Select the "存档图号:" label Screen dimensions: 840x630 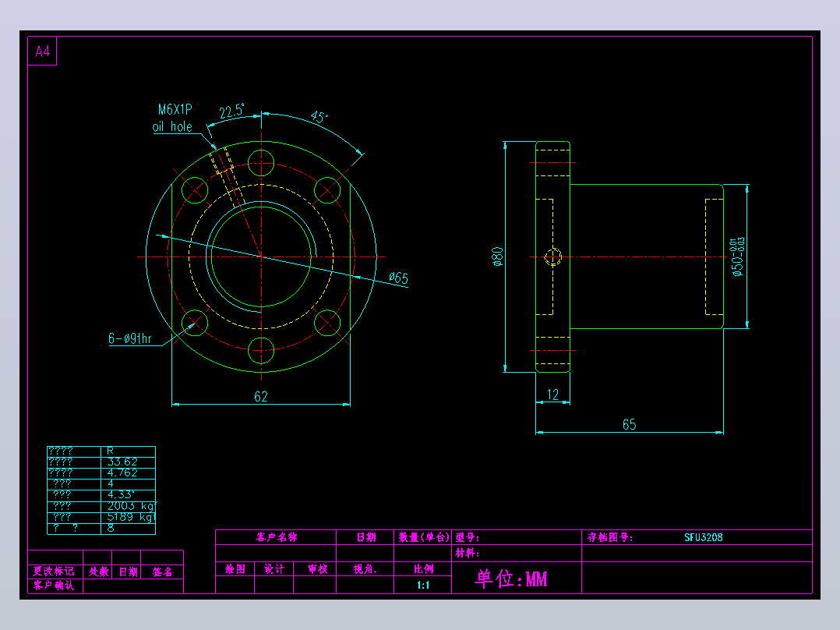point(610,537)
